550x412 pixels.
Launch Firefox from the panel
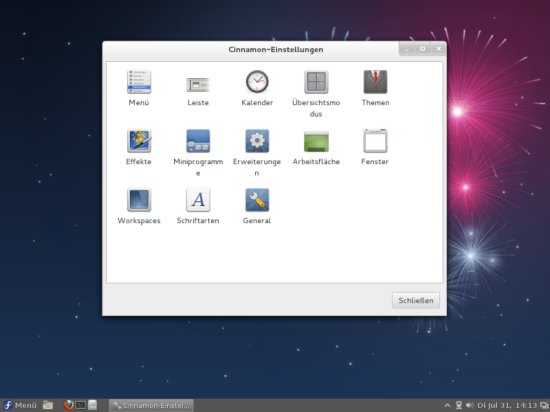(x=69, y=405)
